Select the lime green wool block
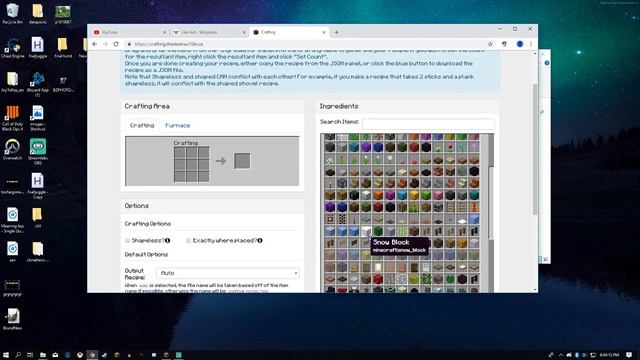Viewport: 640px width, 360px height. click(x=426, y=195)
